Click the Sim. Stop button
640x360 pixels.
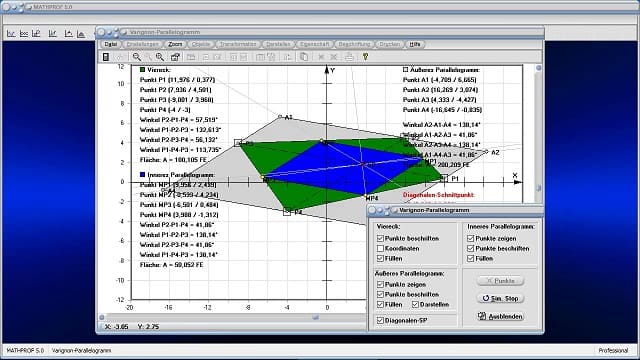pos(501,298)
